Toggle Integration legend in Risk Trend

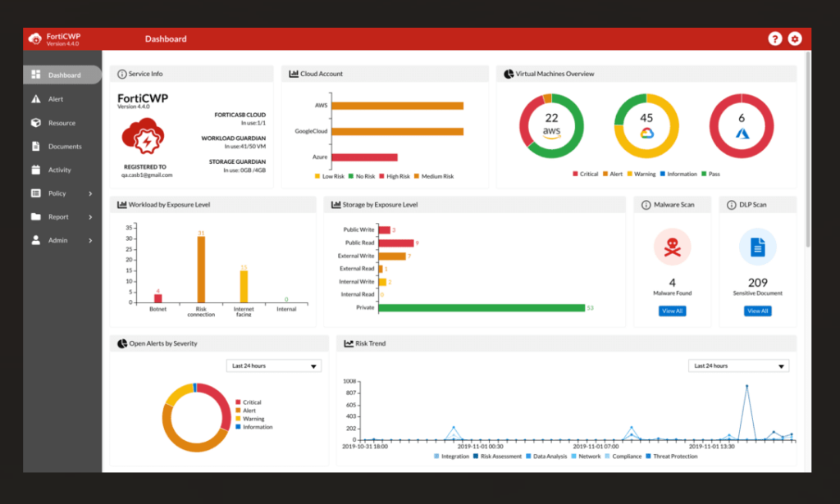[451, 456]
